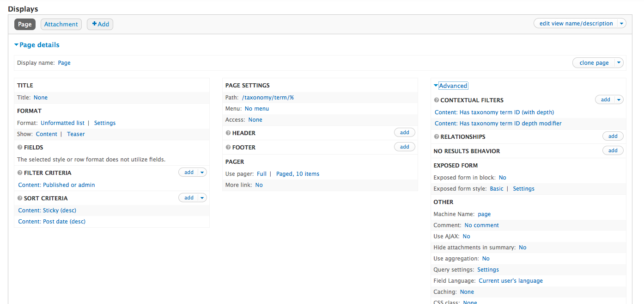Open the Unformatted list format link
Viewport: 644px width, 304px height.
[x=62, y=123]
